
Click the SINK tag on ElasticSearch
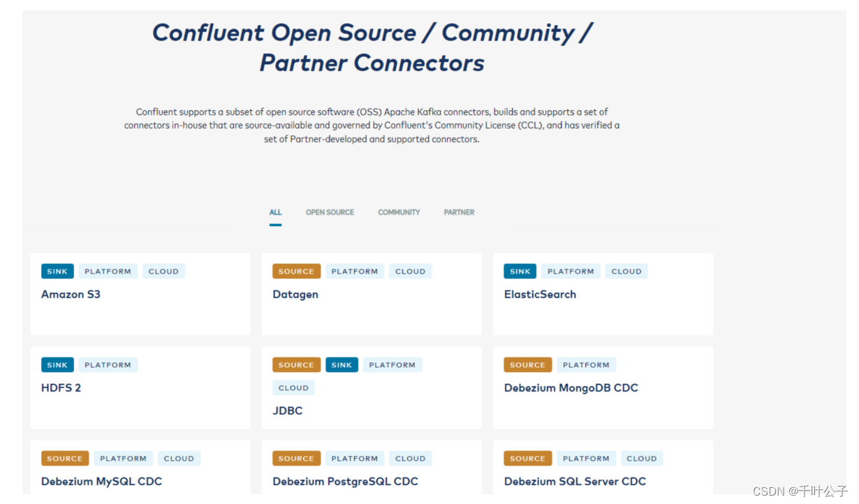click(x=520, y=272)
